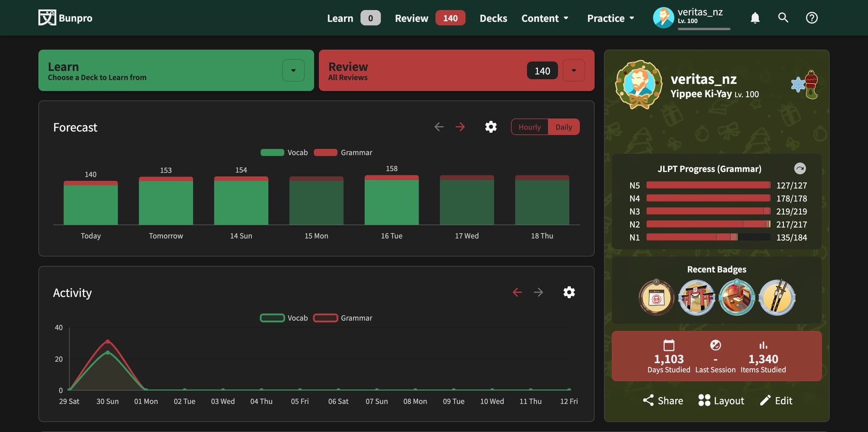The width and height of the screenshot is (868, 432).
Task: Click the Bunpro logo icon
Action: point(47,18)
